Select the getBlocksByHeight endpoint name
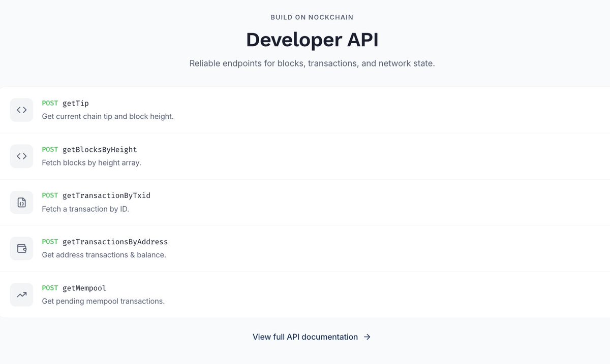Viewport: 610px width, 364px height. tap(100, 149)
